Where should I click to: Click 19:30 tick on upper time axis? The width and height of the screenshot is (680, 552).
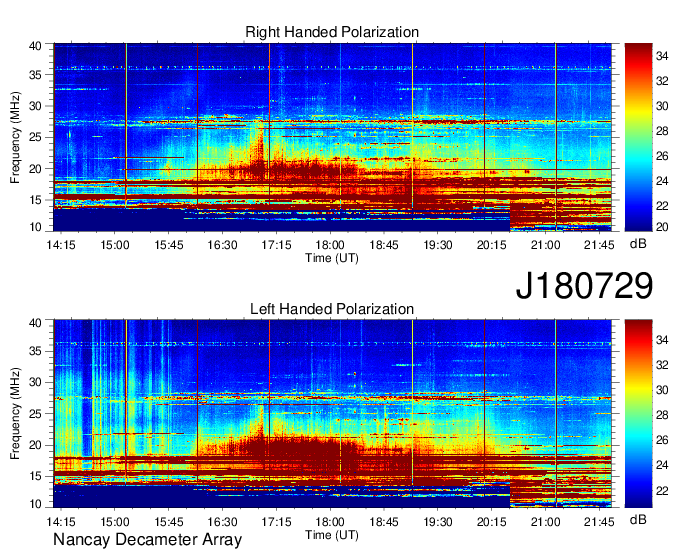438,245
